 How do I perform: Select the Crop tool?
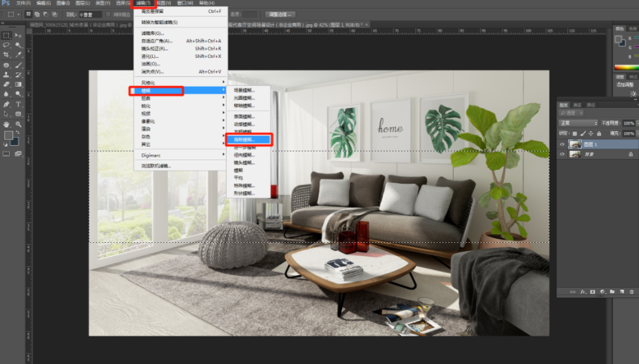click(6, 54)
